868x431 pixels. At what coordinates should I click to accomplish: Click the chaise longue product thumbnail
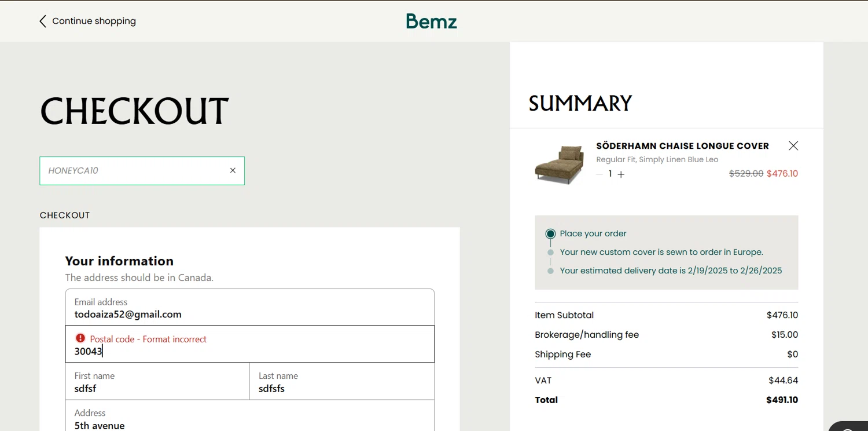[559, 165]
